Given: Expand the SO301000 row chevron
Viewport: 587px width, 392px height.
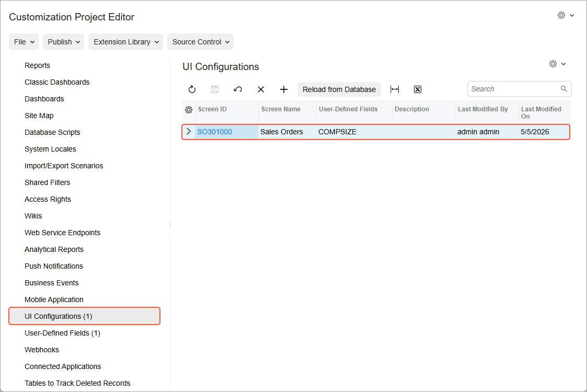Looking at the screenshot, I should [189, 131].
